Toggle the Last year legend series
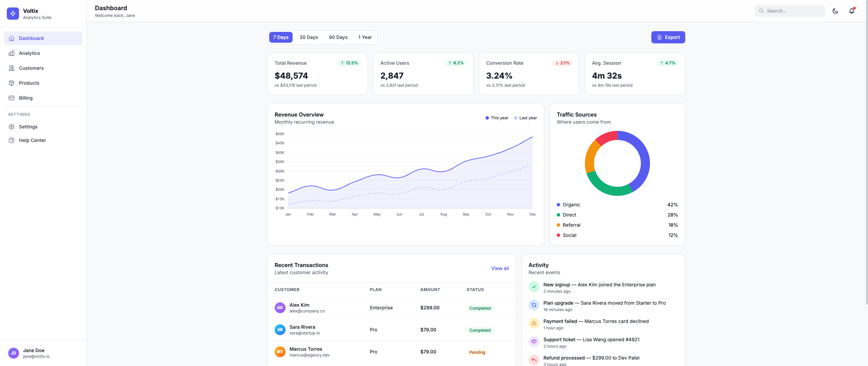Screen dimensions: 868x366 pyautogui.click(x=526, y=118)
